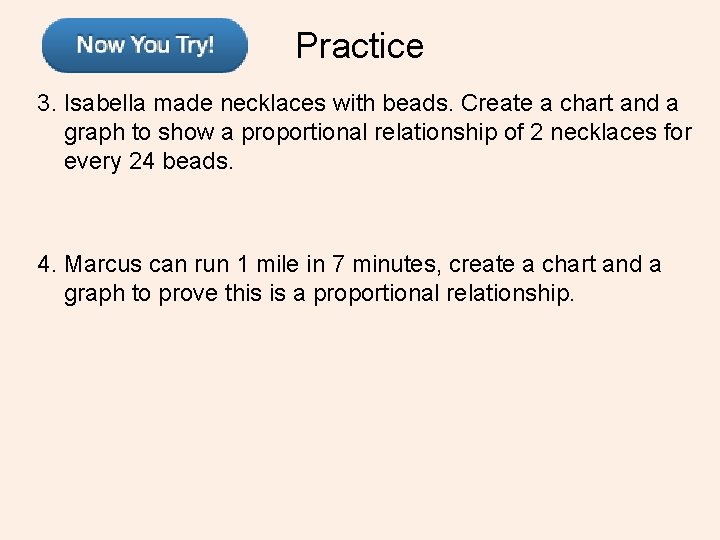Select the Practice slide title
This screenshot has height=540, width=720.
point(360,46)
